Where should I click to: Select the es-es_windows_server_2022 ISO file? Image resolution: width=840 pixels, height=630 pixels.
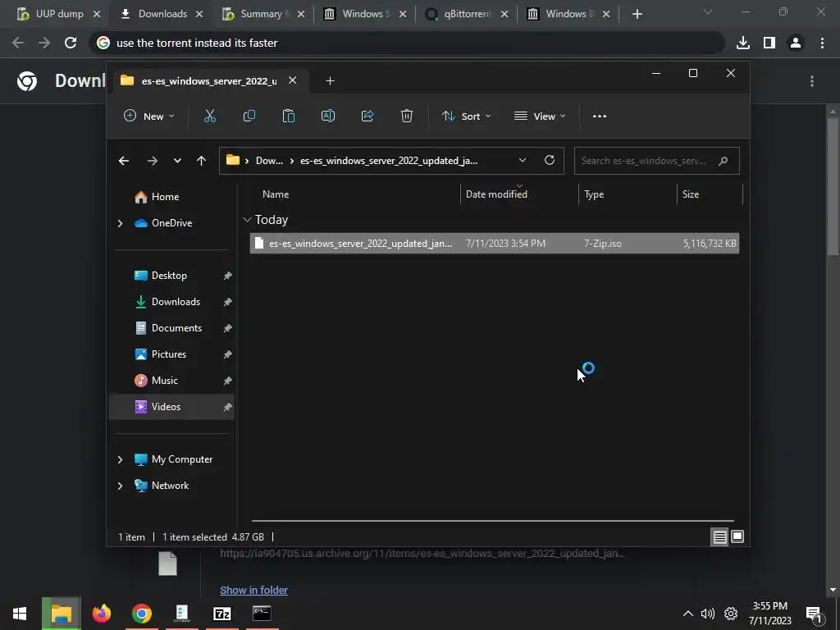point(494,244)
